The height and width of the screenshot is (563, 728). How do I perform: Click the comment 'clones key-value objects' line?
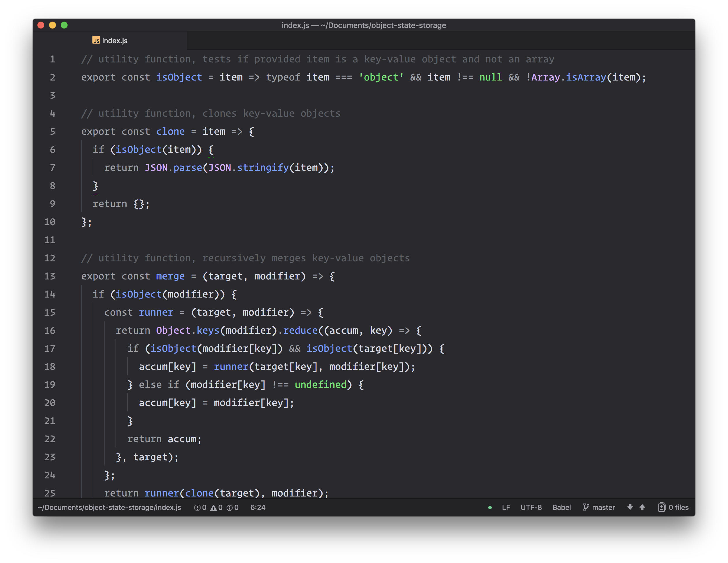point(211,113)
